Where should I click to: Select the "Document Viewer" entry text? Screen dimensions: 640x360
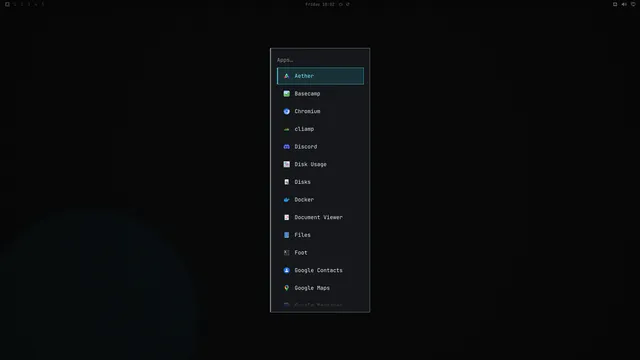point(318,217)
